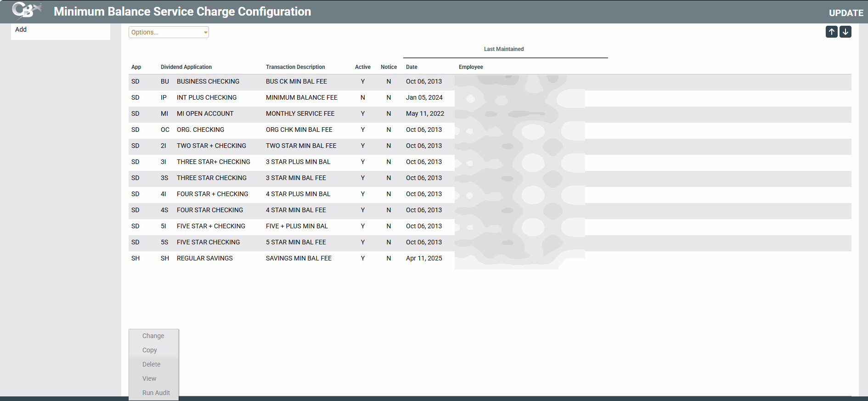The height and width of the screenshot is (401, 868).
Task: Open the Options dropdown
Action: (169, 32)
